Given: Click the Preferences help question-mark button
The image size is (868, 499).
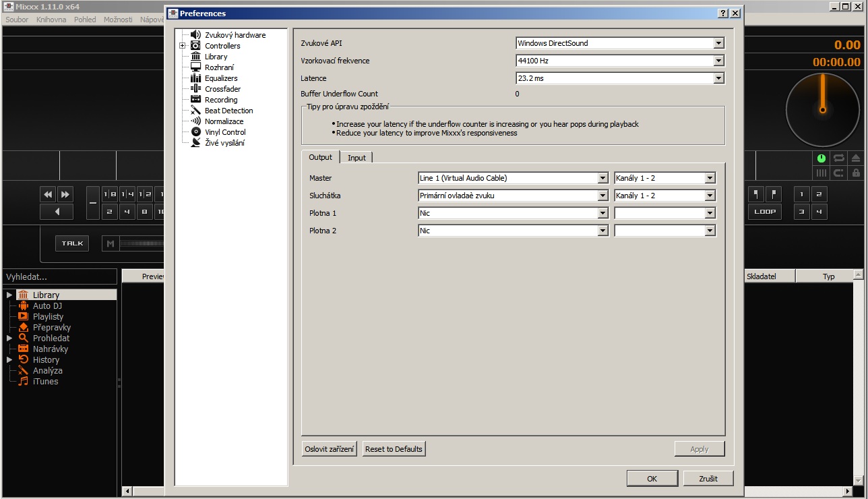Looking at the screenshot, I should [723, 13].
